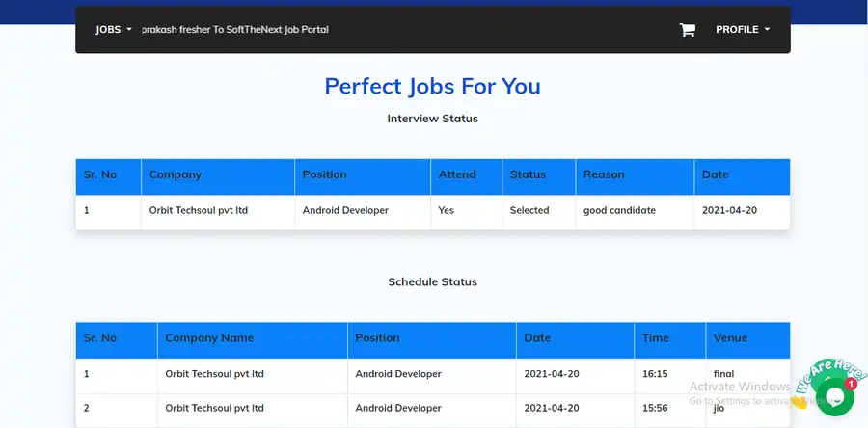Select the Attend column header
868x428 pixels.
pos(457,174)
